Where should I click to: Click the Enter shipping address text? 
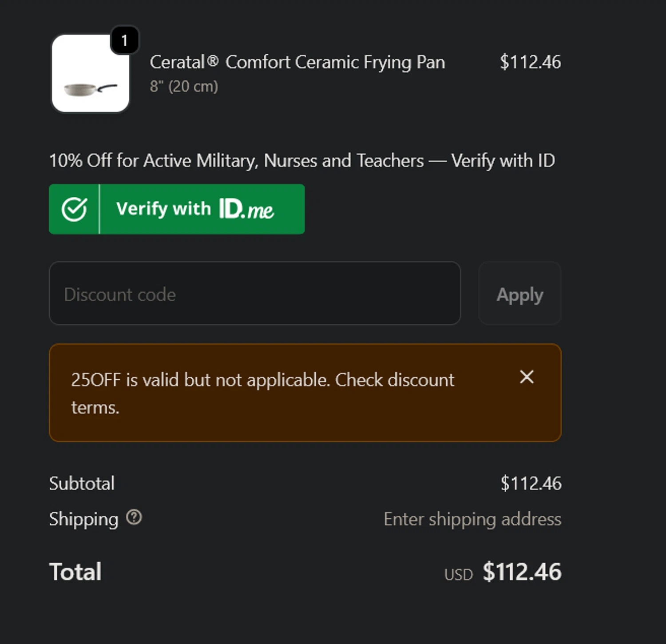click(x=472, y=519)
